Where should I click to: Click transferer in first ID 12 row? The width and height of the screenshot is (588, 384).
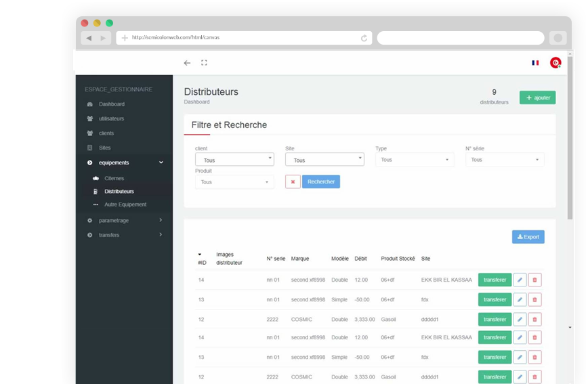tap(495, 320)
